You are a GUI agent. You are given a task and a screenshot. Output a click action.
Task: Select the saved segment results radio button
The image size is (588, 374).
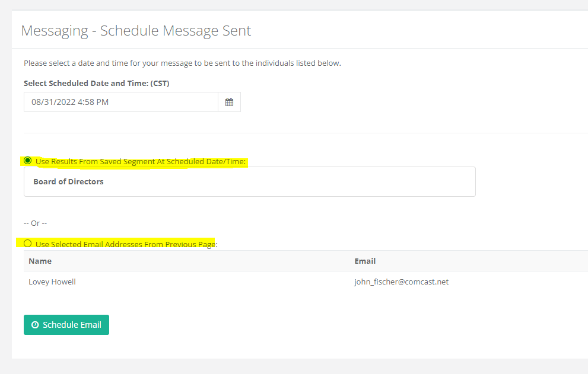click(28, 161)
